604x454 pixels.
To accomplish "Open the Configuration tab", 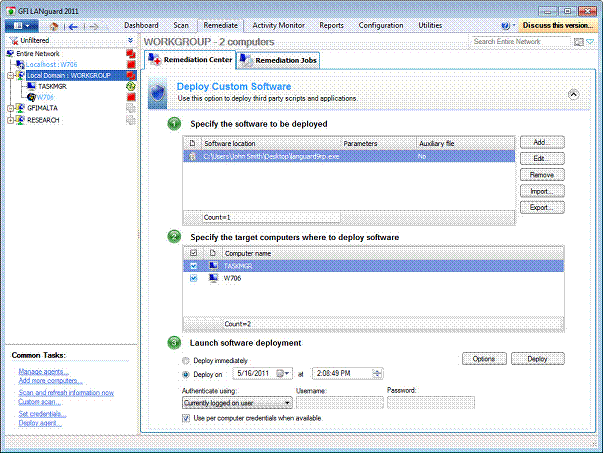I will [x=381, y=25].
